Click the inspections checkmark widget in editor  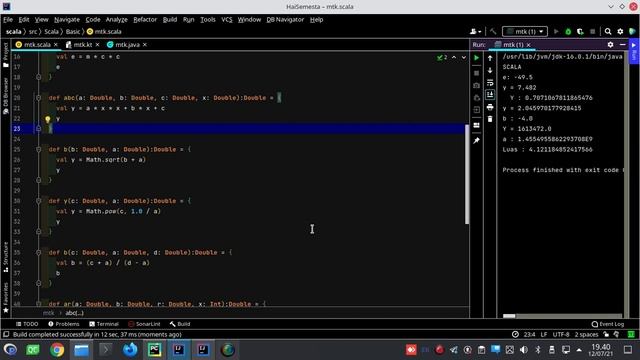tap(442, 58)
